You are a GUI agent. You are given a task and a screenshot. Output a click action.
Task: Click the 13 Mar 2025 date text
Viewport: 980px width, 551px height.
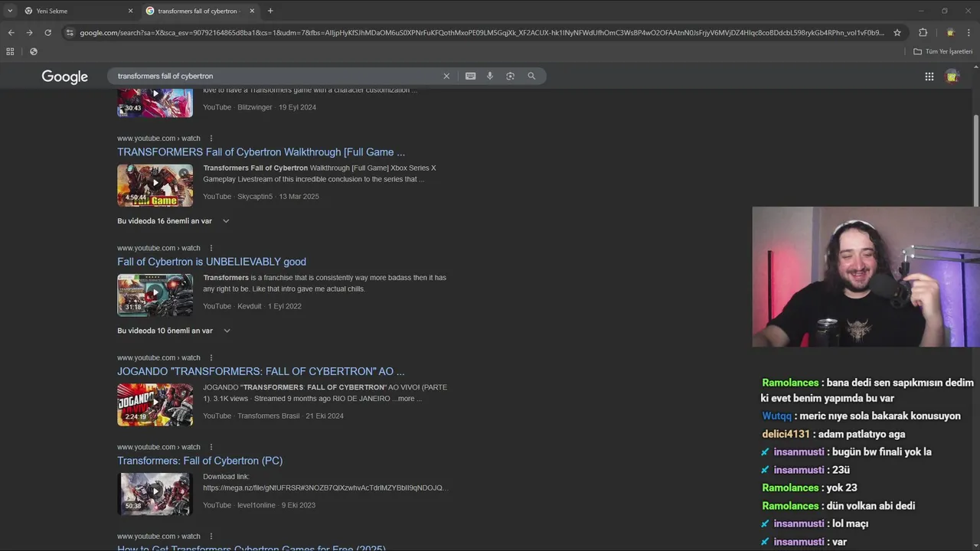pyautogui.click(x=299, y=197)
